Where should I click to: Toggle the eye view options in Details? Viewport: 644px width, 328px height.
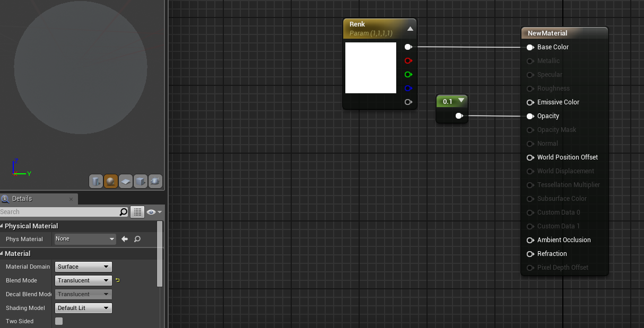point(154,212)
